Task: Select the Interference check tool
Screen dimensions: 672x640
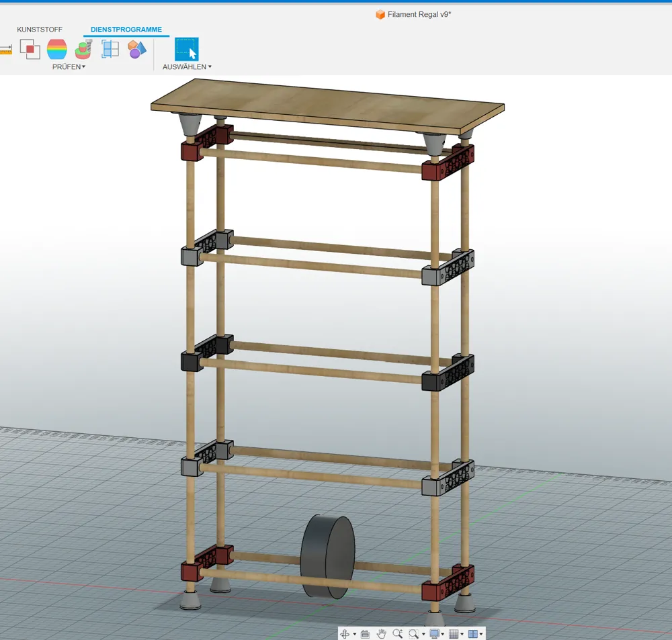Action: pos(30,49)
